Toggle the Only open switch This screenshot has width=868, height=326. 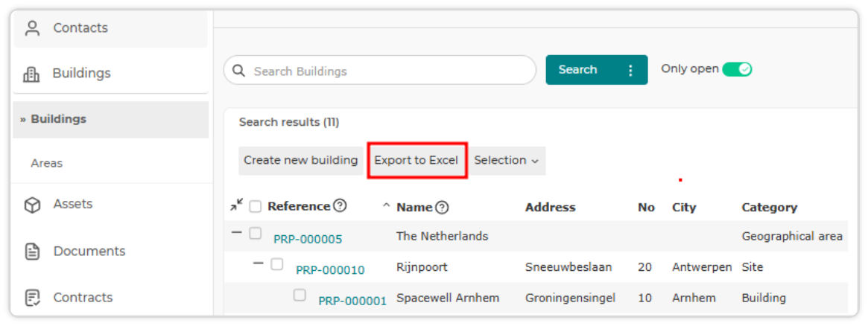point(737,69)
